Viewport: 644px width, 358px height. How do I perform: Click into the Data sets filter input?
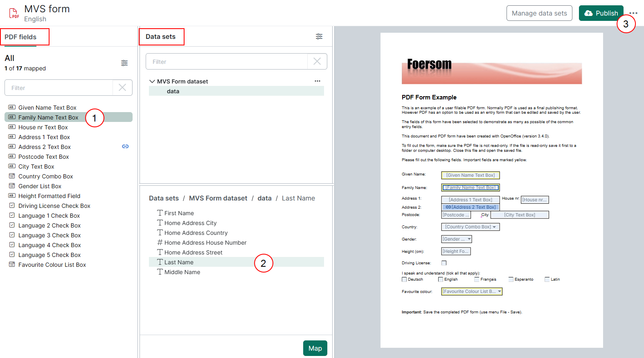(x=227, y=62)
